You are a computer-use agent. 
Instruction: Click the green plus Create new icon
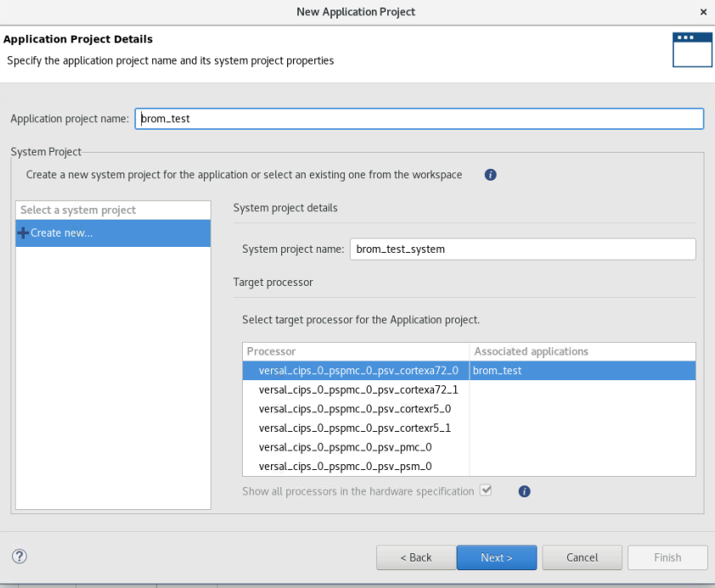pyautogui.click(x=23, y=232)
